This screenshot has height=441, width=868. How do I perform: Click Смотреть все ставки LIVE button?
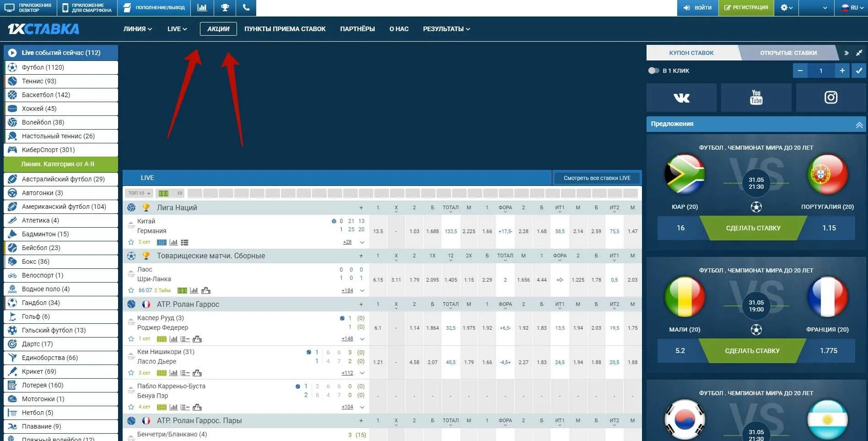[597, 178]
